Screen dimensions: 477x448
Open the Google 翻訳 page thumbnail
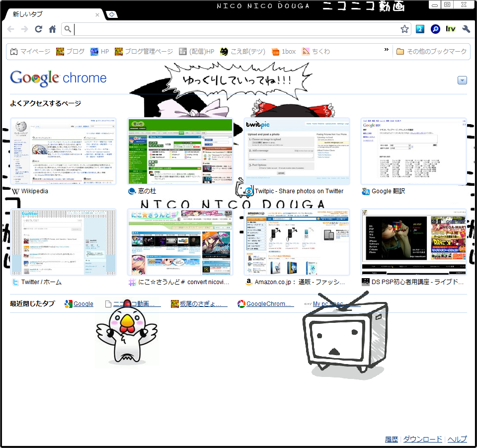pos(414,151)
